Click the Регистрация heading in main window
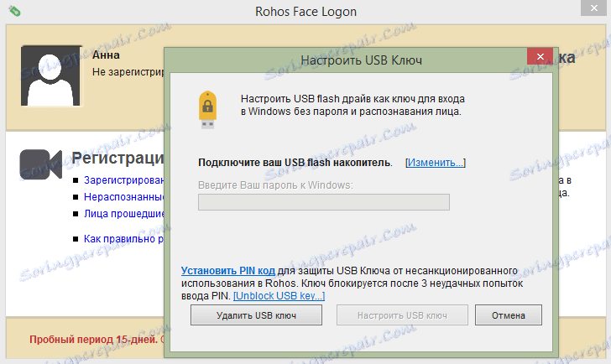 point(117,158)
